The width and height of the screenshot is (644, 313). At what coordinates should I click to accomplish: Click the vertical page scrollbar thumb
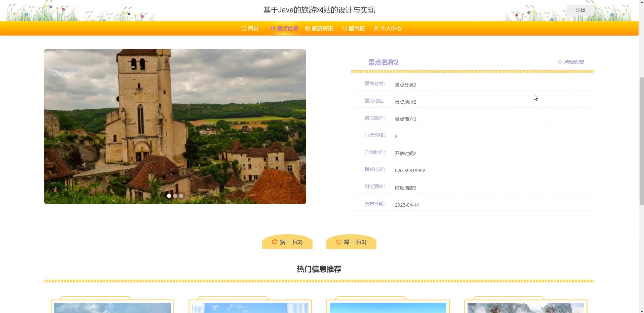[641, 141]
